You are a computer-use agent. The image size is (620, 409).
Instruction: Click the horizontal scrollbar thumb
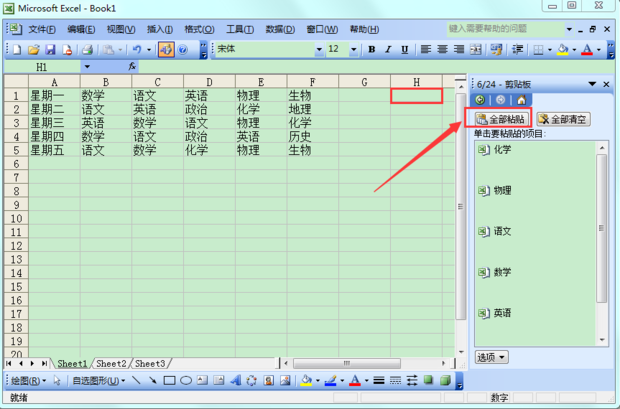point(346,363)
